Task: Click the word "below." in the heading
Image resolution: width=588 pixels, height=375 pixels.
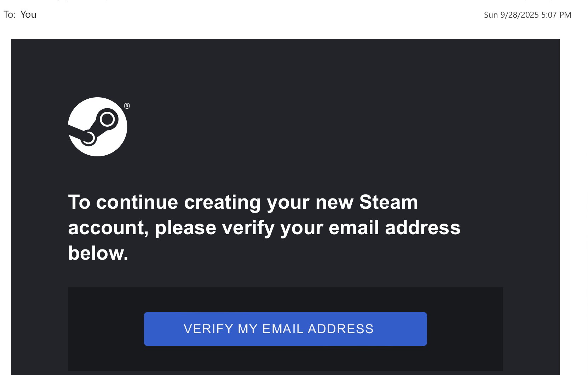Action: (x=98, y=253)
